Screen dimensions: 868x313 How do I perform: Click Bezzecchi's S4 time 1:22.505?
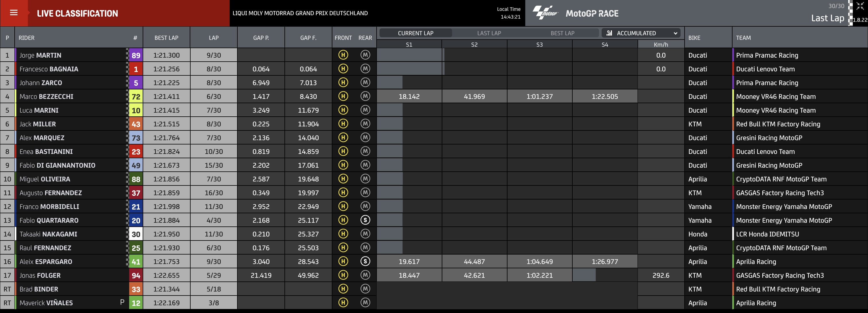[605, 97]
